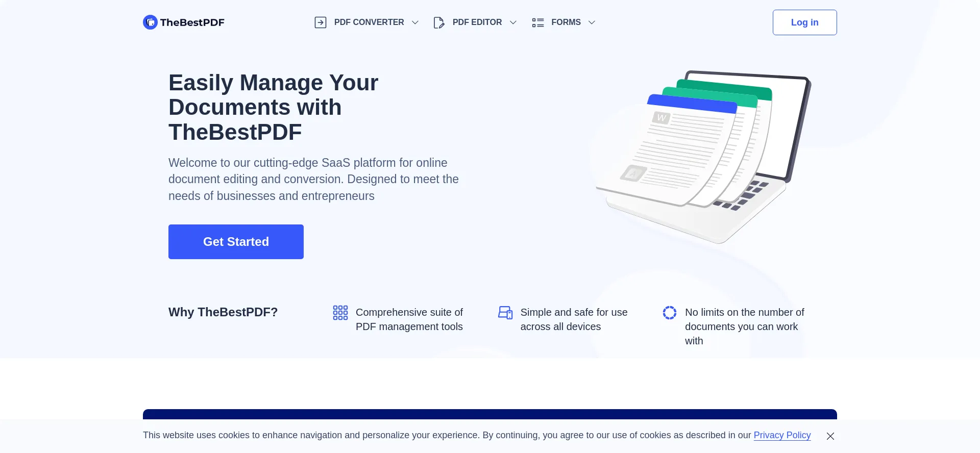Open the PDF CONVERTER menu

pyautogui.click(x=369, y=22)
